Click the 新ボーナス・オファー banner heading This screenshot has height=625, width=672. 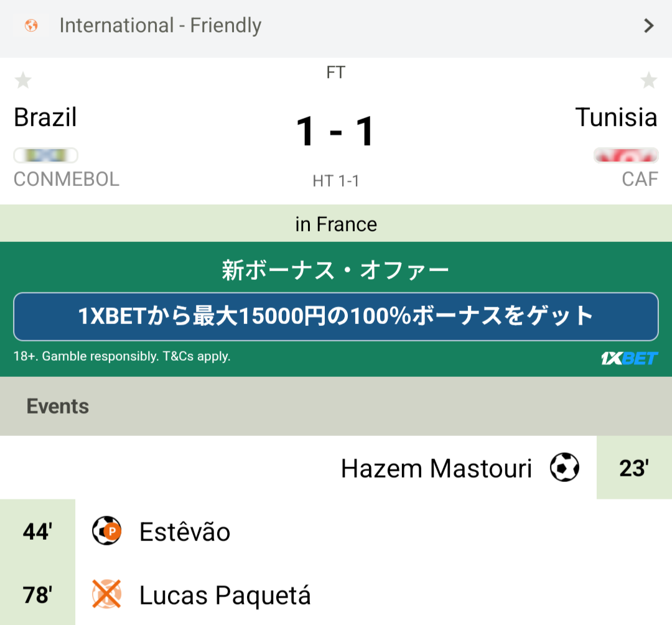tap(335, 271)
